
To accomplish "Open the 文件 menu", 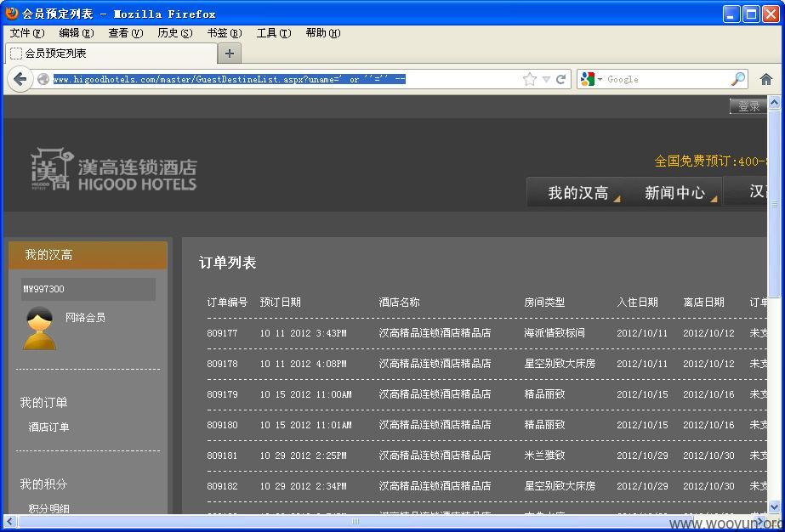I will pos(27,33).
